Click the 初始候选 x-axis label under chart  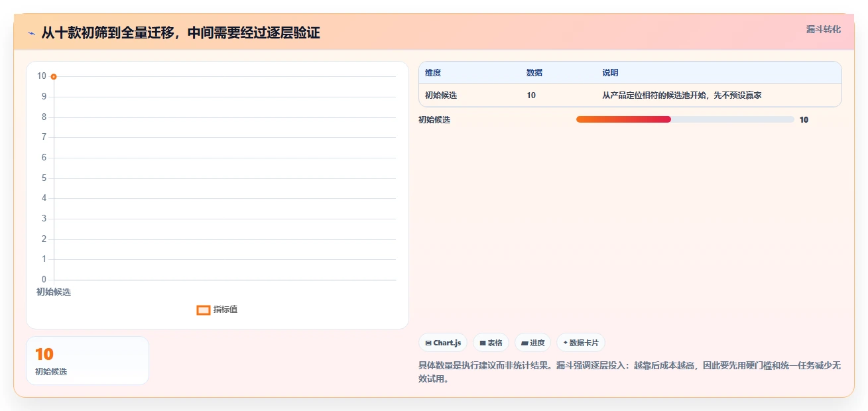click(54, 292)
